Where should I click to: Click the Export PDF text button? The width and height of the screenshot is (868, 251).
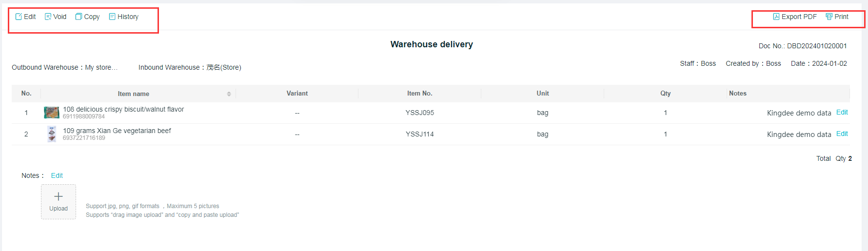(x=799, y=17)
